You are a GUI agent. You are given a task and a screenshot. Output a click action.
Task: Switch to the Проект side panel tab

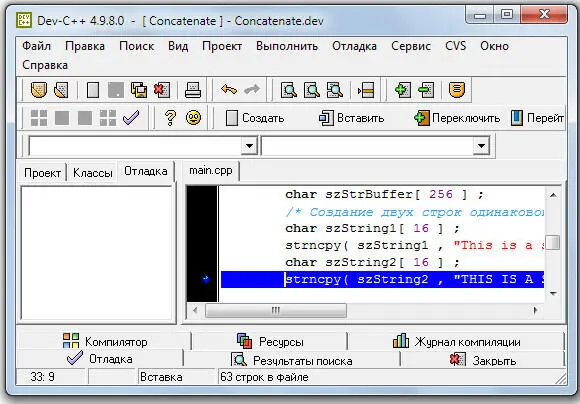pos(42,173)
